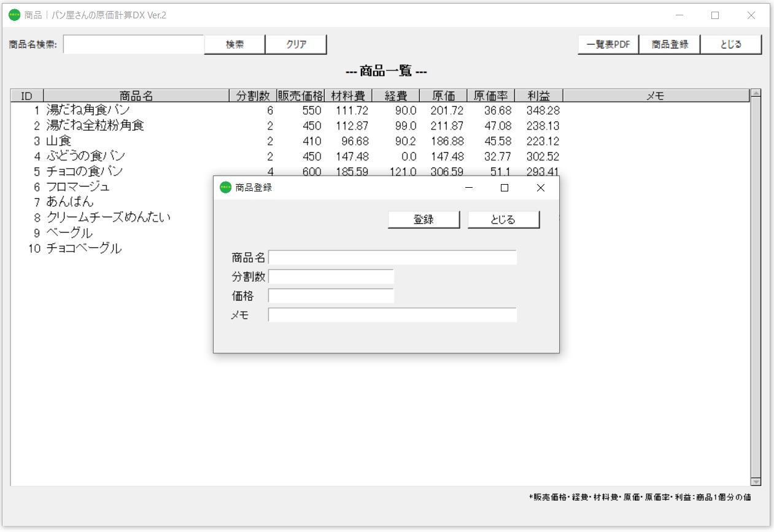Click とじる to close the product screen

[730, 44]
